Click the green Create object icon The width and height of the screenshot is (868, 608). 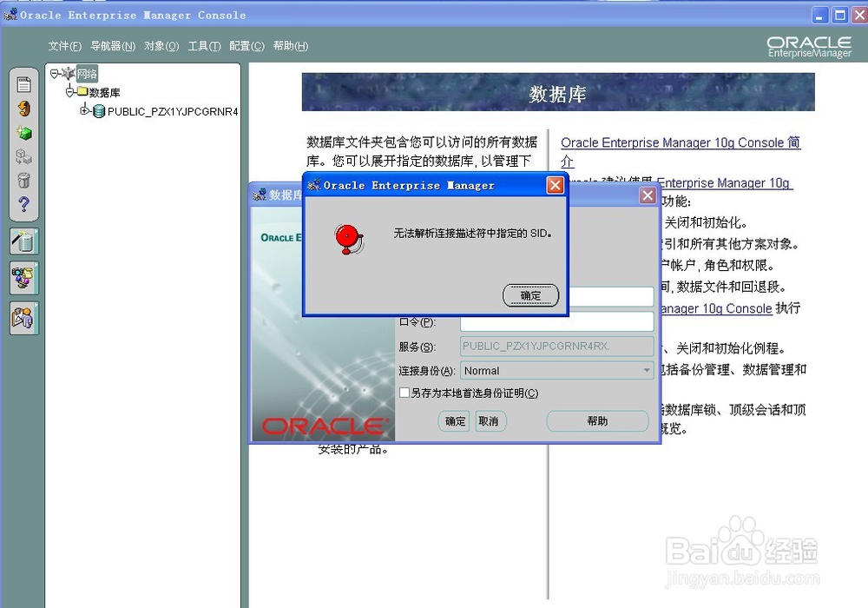click(x=23, y=133)
